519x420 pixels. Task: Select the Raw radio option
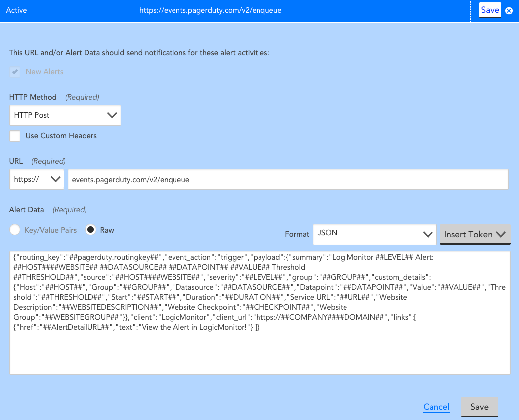(x=90, y=230)
